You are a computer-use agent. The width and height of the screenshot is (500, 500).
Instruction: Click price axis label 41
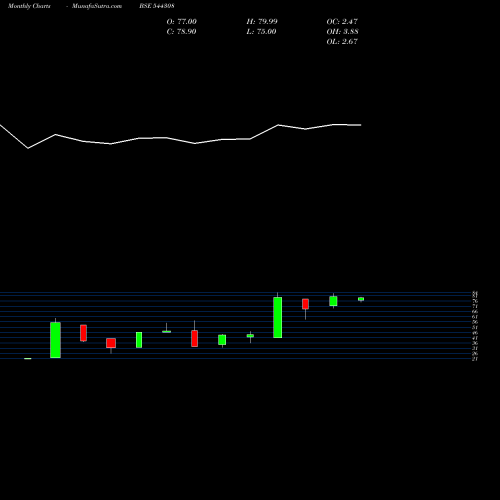pos(475,338)
